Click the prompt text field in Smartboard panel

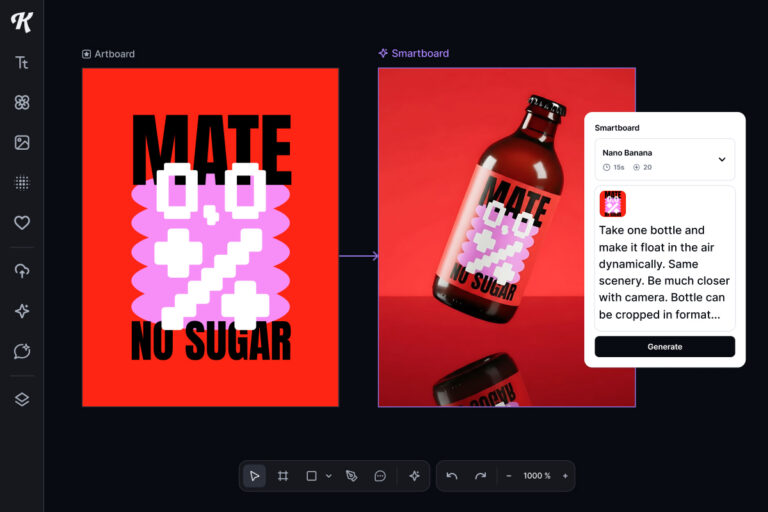[x=664, y=272]
